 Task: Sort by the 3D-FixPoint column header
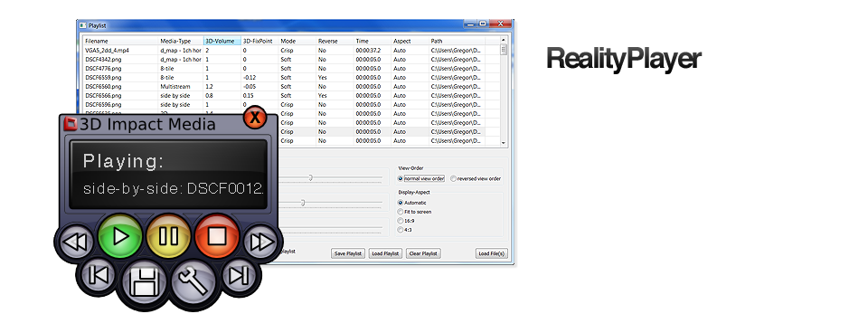coord(259,41)
